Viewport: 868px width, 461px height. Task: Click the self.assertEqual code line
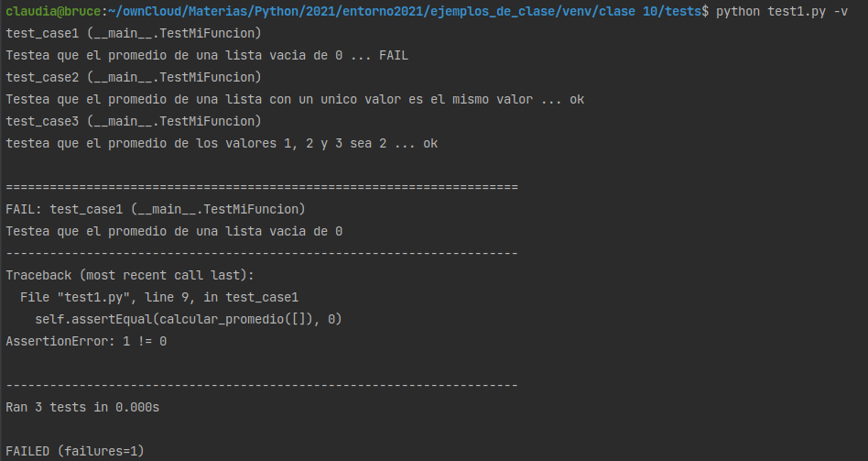[x=189, y=319]
